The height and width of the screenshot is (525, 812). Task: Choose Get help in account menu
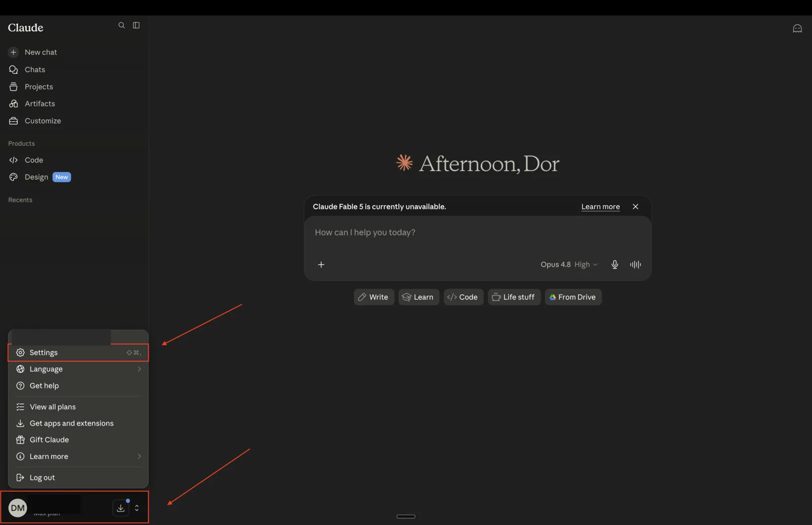[78, 386]
